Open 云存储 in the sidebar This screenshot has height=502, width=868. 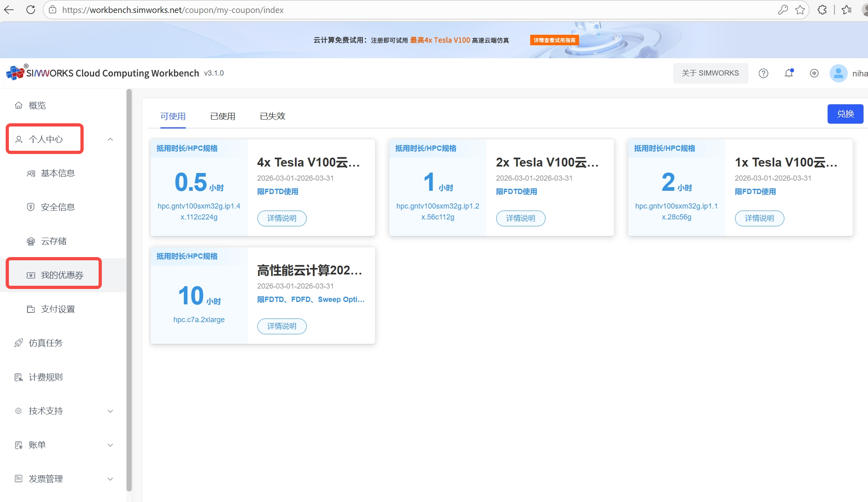pos(53,241)
